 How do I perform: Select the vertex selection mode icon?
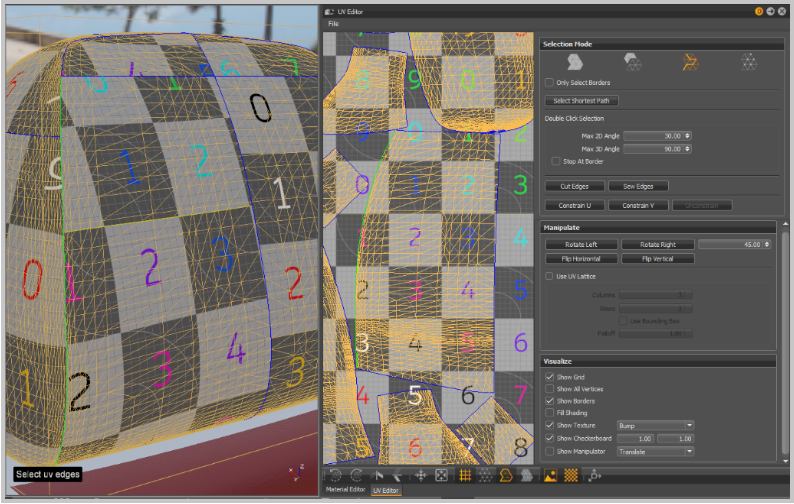(748, 62)
